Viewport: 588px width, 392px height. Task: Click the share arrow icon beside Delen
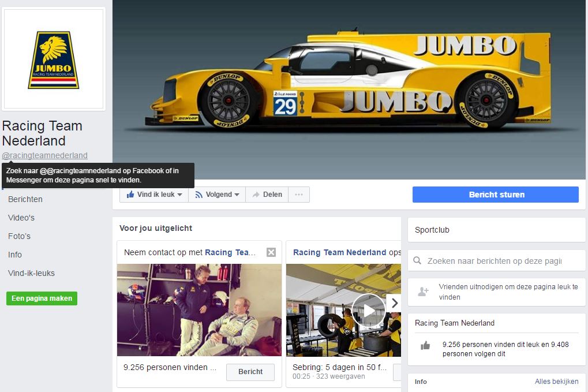pyautogui.click(x=256, y=195)
